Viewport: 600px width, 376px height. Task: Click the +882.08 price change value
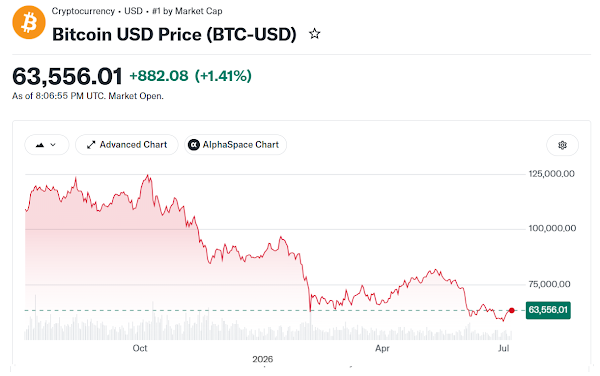pyautogui.click(x=159, y=76)
